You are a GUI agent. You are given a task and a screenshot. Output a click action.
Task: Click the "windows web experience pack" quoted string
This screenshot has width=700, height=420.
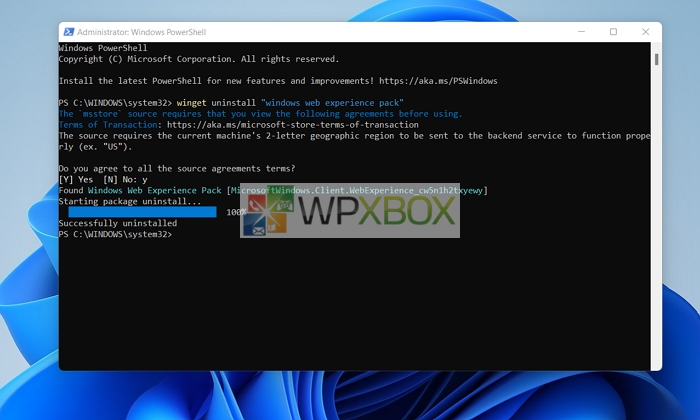(x=332, y=103)
